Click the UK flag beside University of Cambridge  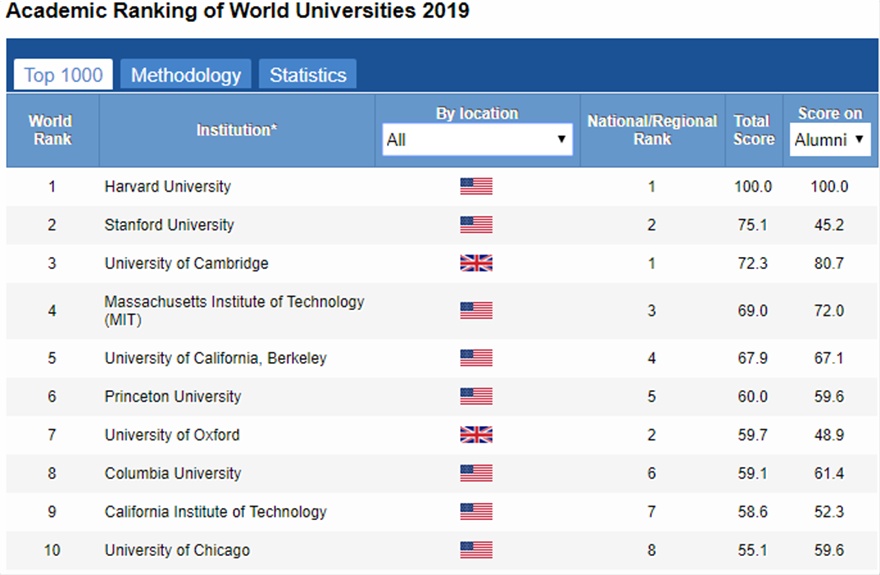click(x=476, y=263)
